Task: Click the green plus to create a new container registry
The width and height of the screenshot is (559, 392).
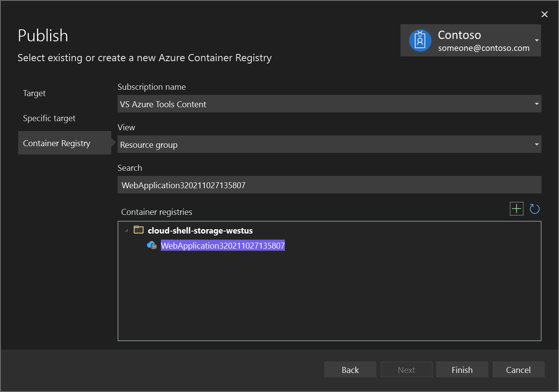Action: click(x=516, y=209)
